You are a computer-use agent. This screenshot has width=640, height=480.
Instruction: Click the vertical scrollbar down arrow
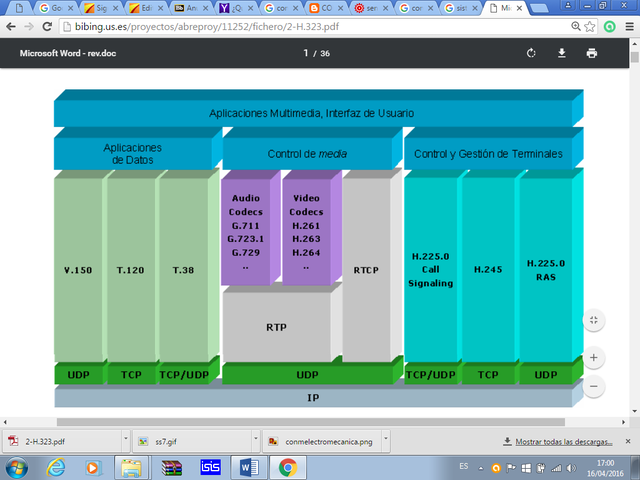(635, 411)
